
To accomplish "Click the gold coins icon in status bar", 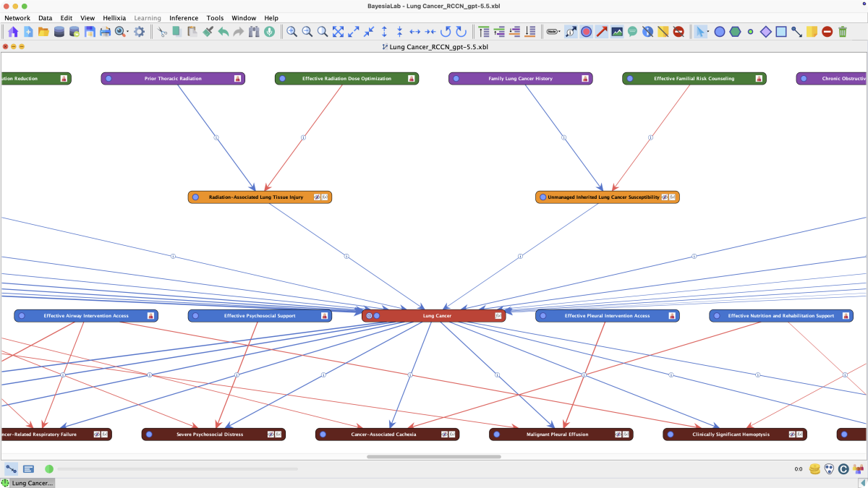I will pyautogui.click(x=815, y=469).
